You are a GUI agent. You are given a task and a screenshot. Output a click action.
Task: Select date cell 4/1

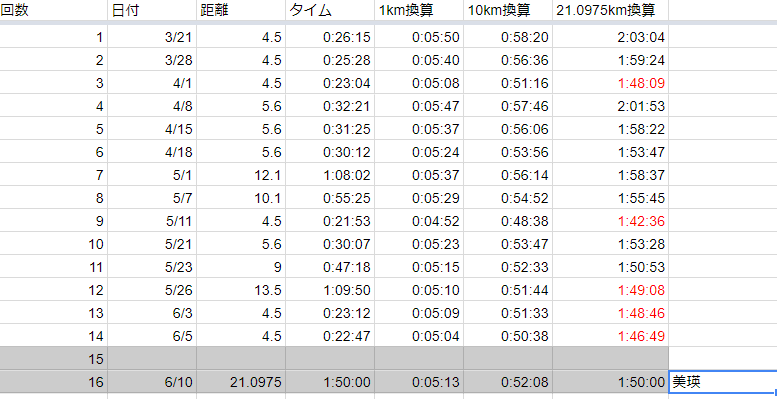[x=152, y=83]
